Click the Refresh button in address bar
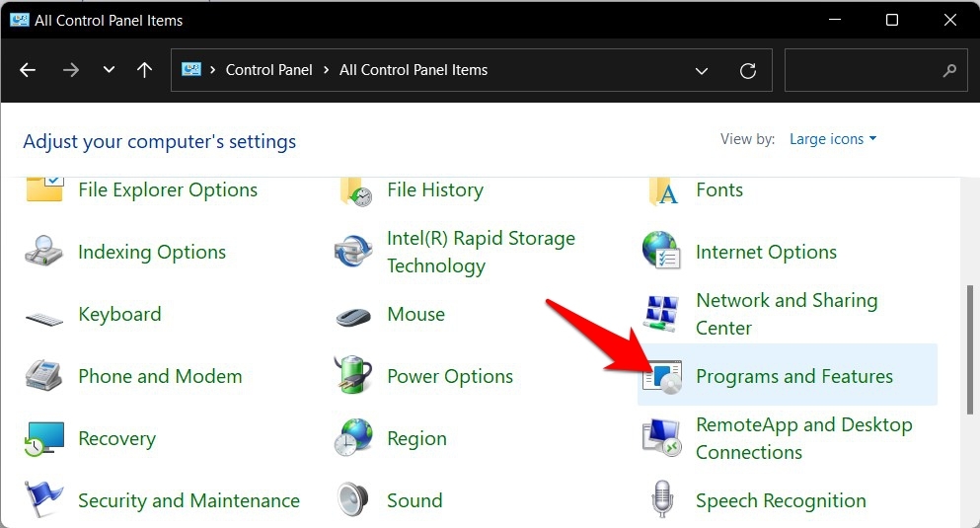980x528 pixels. 748,71
